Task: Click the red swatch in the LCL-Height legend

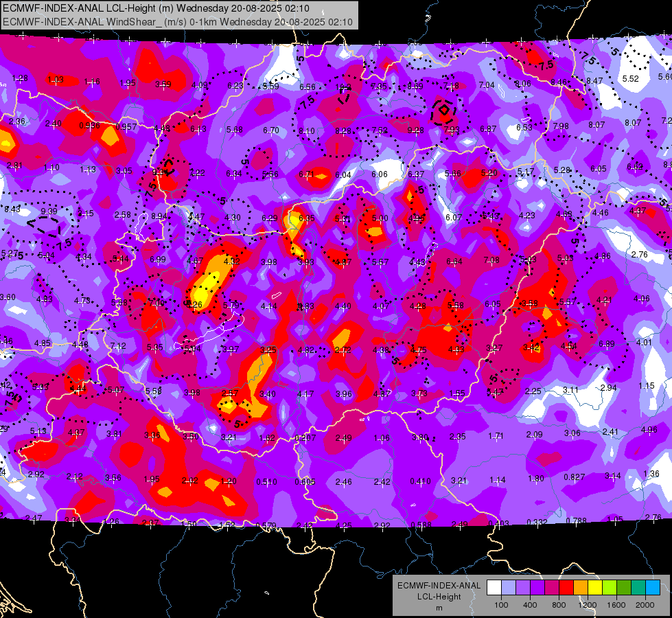Action: click(566, 587)
